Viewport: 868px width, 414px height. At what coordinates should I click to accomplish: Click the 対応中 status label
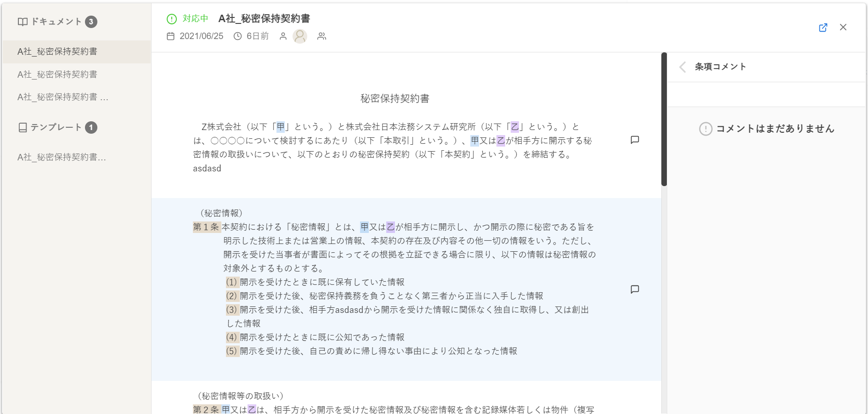pos(195,18)
